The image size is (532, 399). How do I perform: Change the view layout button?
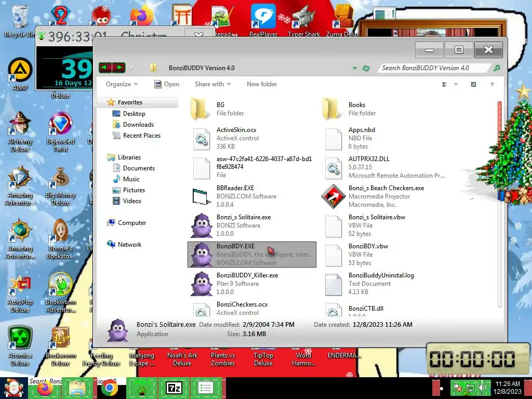445,84
